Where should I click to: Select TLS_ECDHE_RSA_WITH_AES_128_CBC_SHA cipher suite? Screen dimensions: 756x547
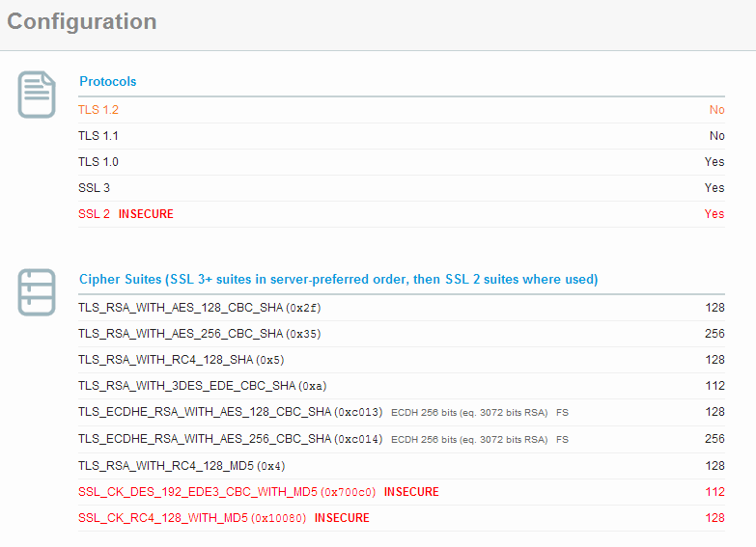[x=231, y=412]
